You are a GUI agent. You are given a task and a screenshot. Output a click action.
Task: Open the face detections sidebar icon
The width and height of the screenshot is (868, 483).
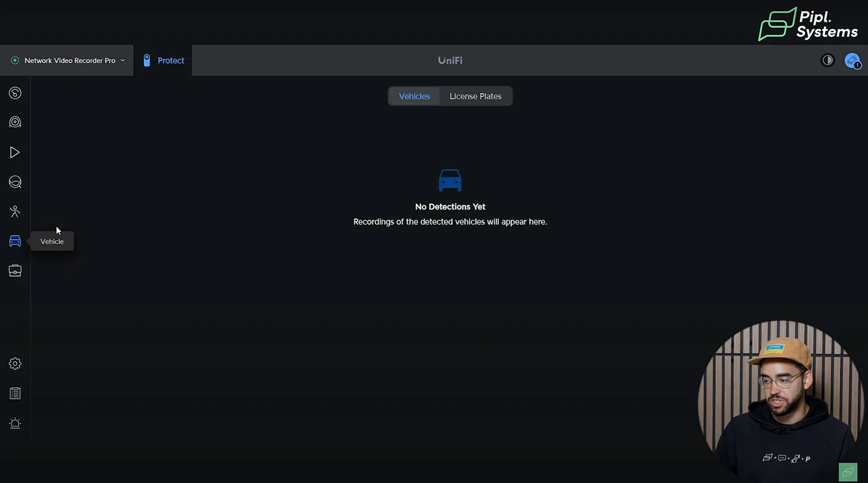pos(15,182)
